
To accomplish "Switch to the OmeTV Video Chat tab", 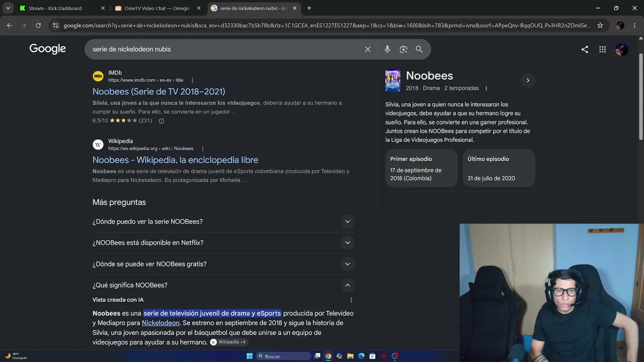I will pos(157,8).
